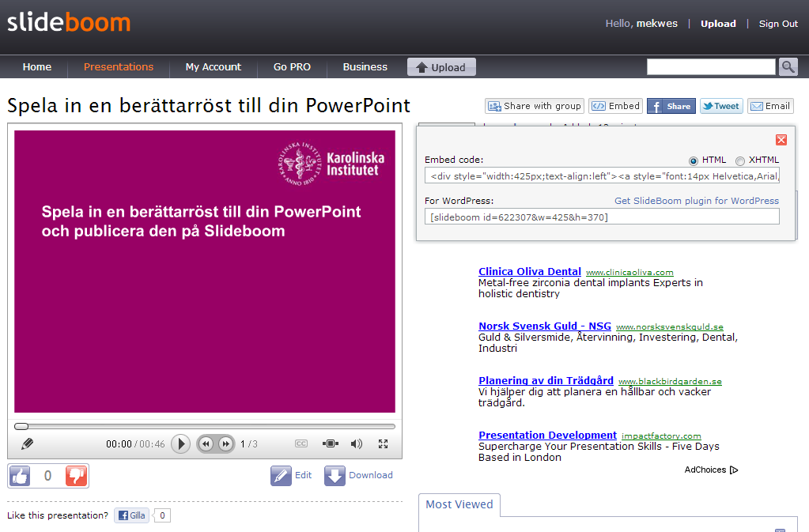Open the Presentations menu item

pyautogui.click(x=119, y=67)
